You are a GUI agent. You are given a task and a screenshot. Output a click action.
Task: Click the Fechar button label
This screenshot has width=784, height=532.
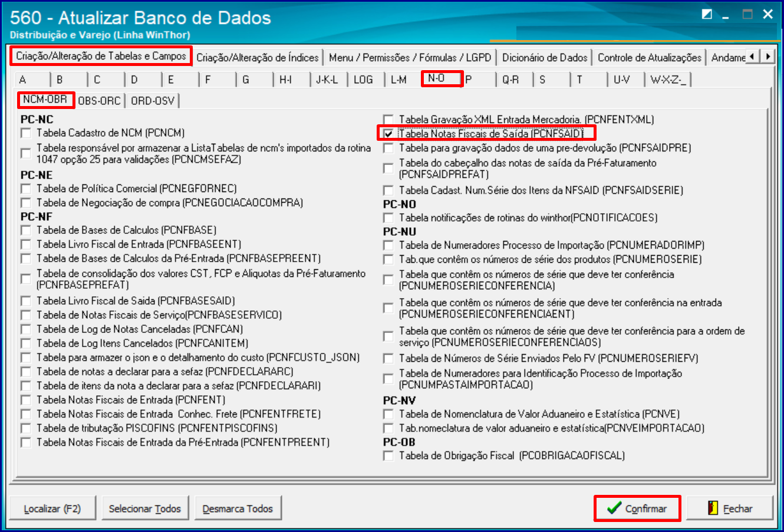pos(737,509)
